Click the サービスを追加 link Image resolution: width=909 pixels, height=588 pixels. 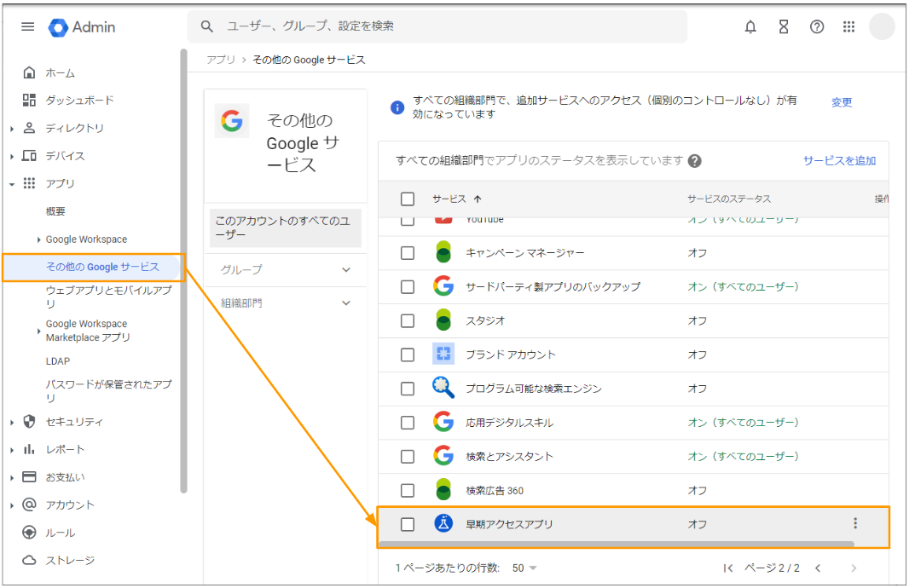pos(839,160)
